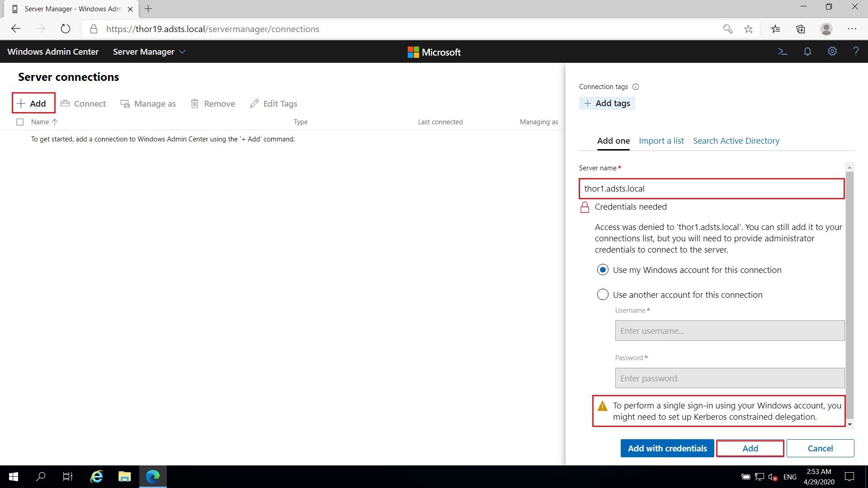Select Use another account for this connection

click(603, 295)
